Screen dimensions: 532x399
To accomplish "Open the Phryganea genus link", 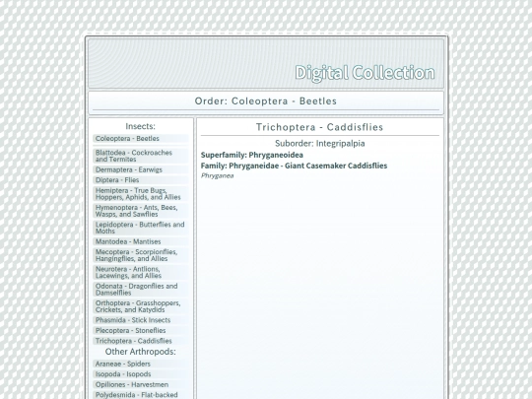I will pyautogui.click(x=217, y=175).
